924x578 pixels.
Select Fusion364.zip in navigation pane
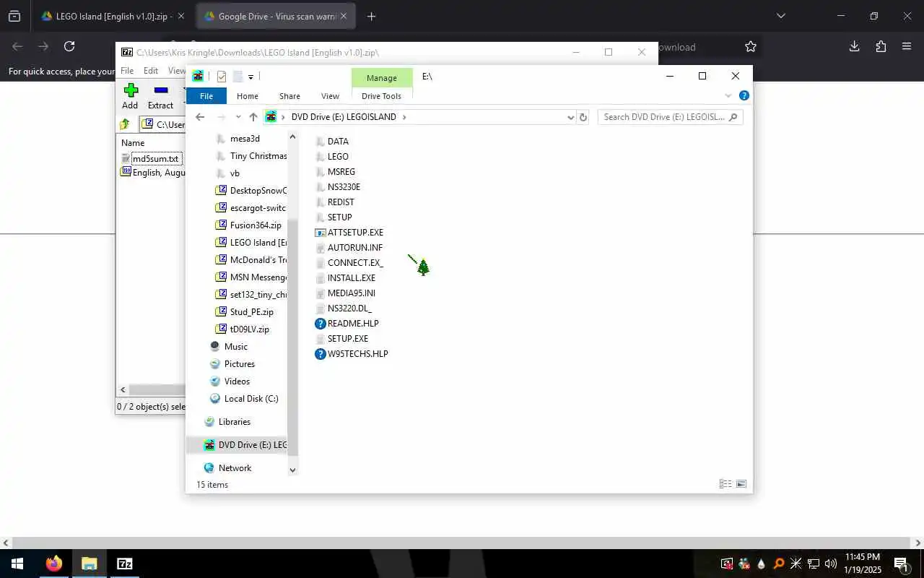[256, 225]
